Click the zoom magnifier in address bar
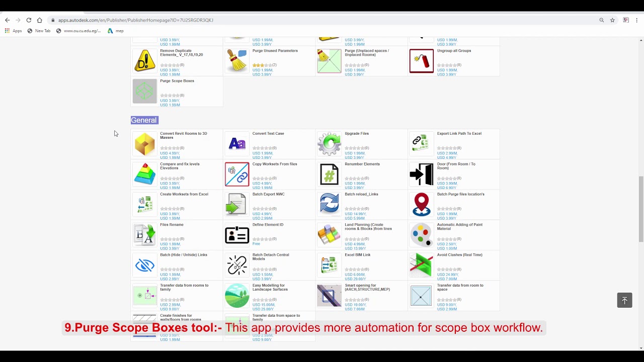 (601, 20)
